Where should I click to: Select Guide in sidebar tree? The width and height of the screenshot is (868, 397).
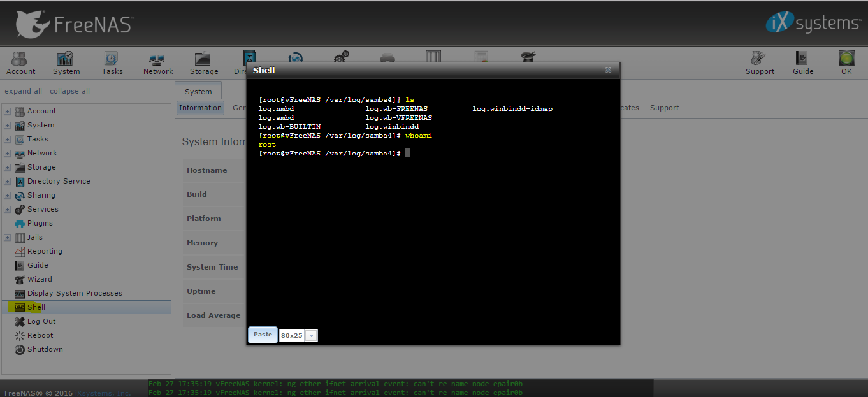[38, 265]
